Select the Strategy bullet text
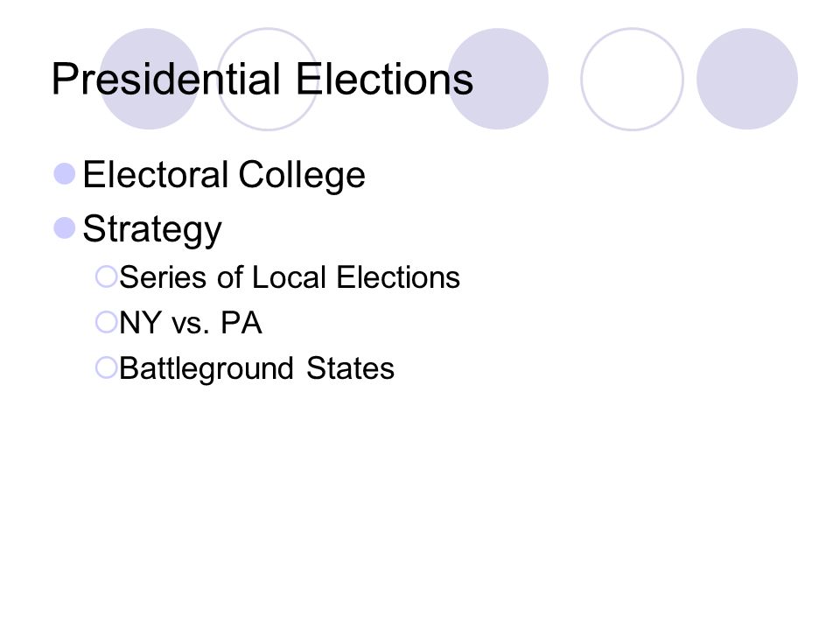 (152, 230)
